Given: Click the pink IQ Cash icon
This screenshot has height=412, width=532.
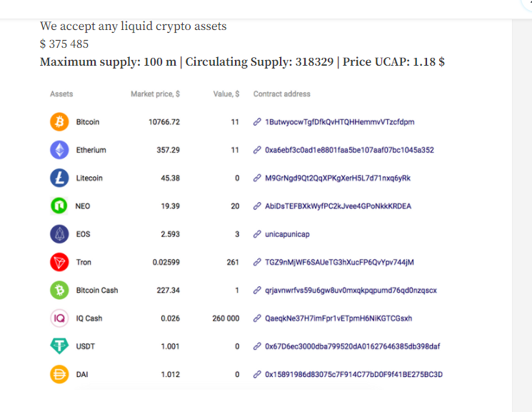Looking at the screenshot, I should tap(59, 318).
